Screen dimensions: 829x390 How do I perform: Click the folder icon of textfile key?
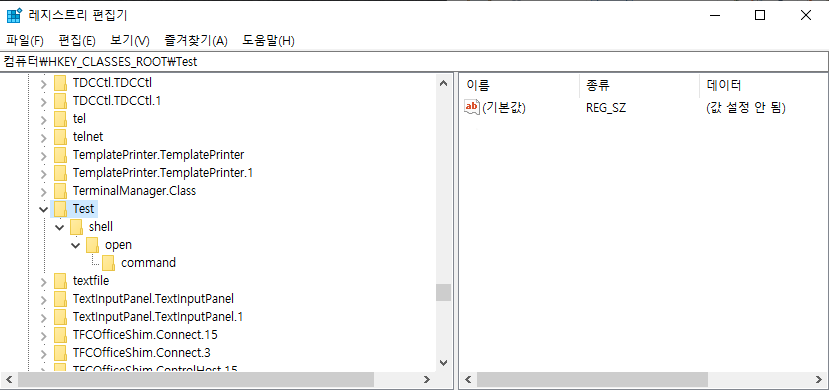coord(61,281)
